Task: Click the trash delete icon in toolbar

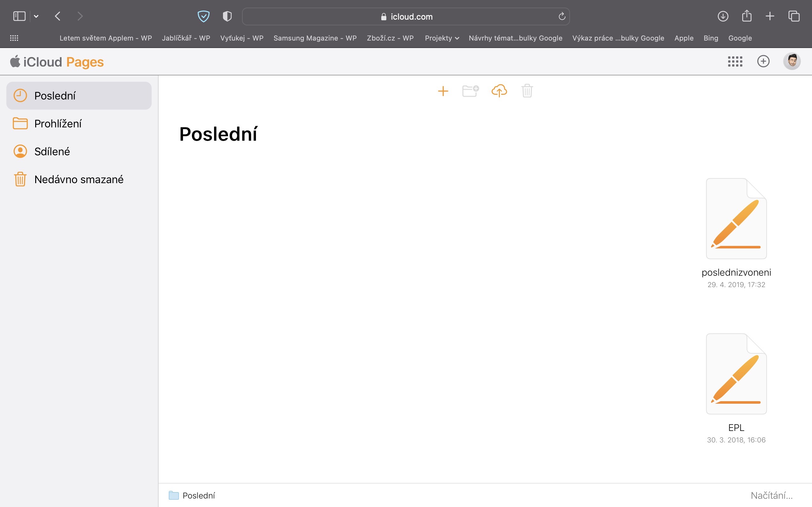Action: pyautogui.click(x=527, y=91)
